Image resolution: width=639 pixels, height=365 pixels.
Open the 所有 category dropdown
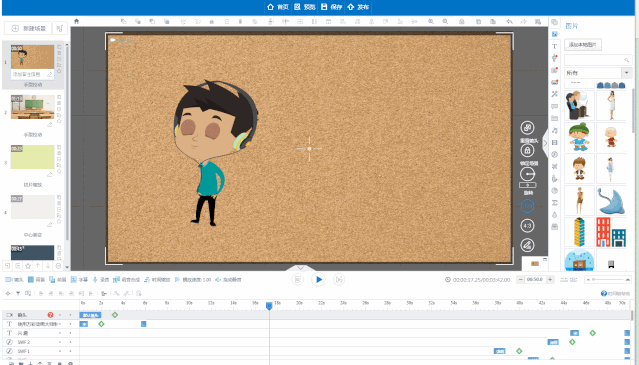click(598, 73)
